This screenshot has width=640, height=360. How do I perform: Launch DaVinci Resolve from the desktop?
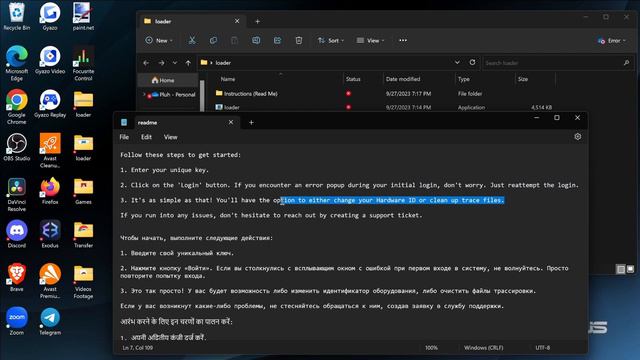pyautogui.click(x=17, y=195)
